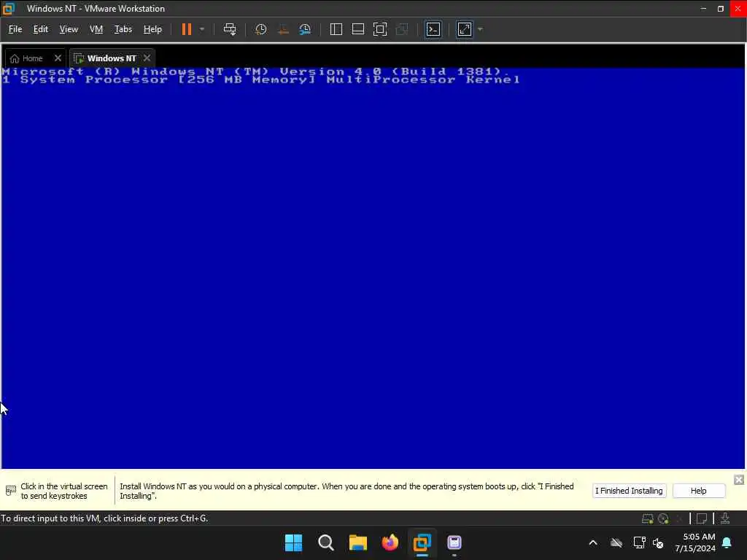Open the Edit menu
Image resolution: width=747 pixels, height=560 pixels.
(41, 29)
